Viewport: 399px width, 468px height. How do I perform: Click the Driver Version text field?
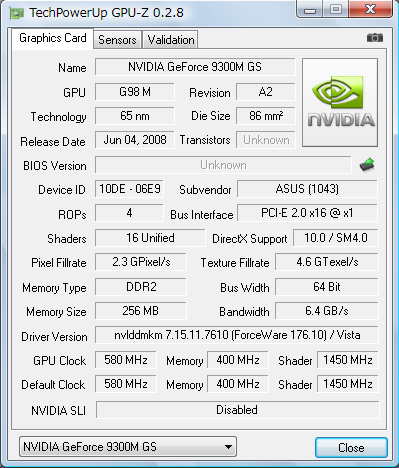click(237, 335)
